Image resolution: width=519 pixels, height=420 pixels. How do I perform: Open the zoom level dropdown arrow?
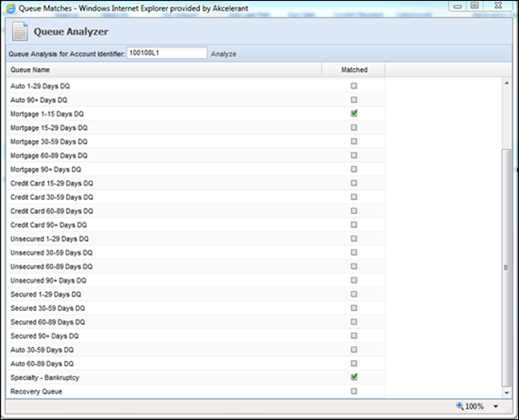(x=495, y=406)
